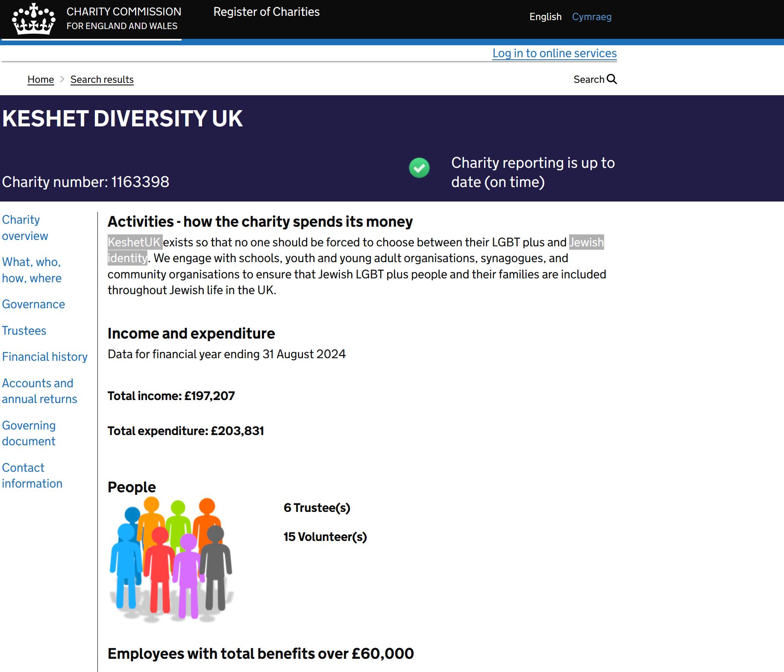Click the 15 Volunteer(s) text
The height and width of the screenshot is (672, 784).
click(x=326, y=537)
